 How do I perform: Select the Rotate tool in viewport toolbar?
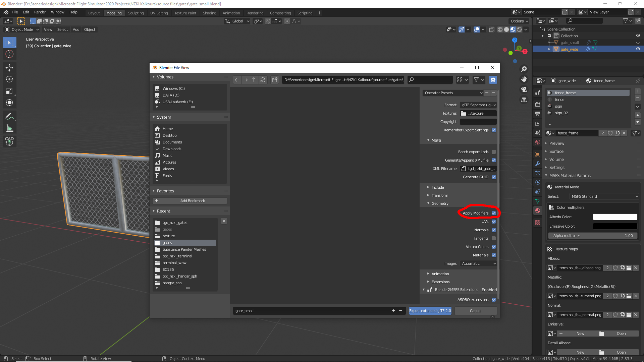click(9, 79)
